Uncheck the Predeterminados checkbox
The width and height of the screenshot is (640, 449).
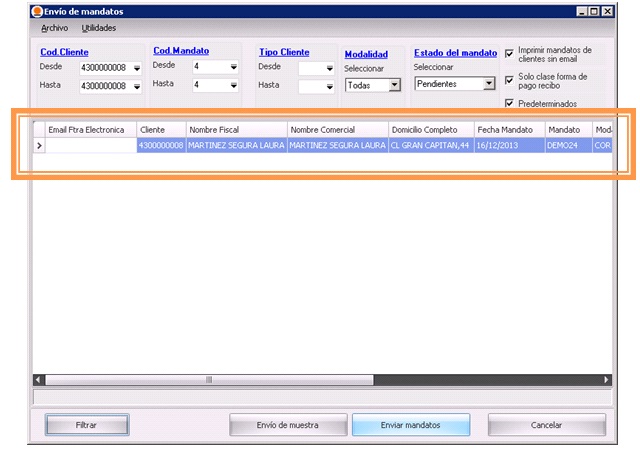pos(510,103)
